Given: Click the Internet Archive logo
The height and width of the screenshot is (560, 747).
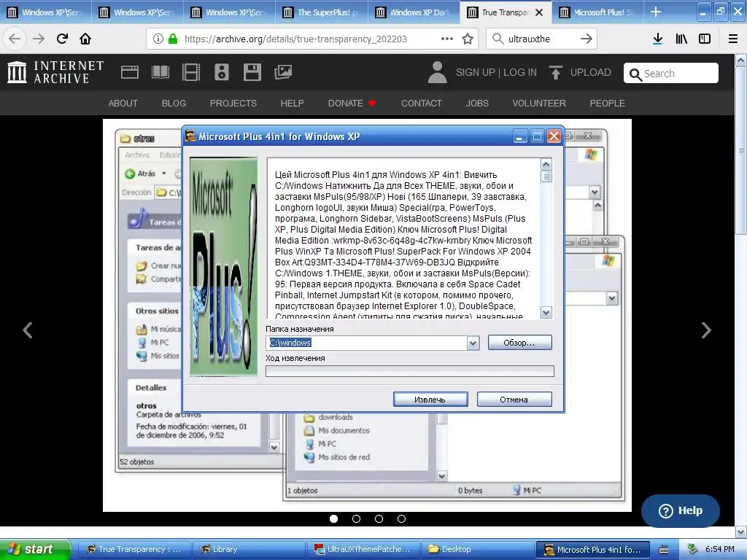Looking at the screenshot, I should [55, 72].
